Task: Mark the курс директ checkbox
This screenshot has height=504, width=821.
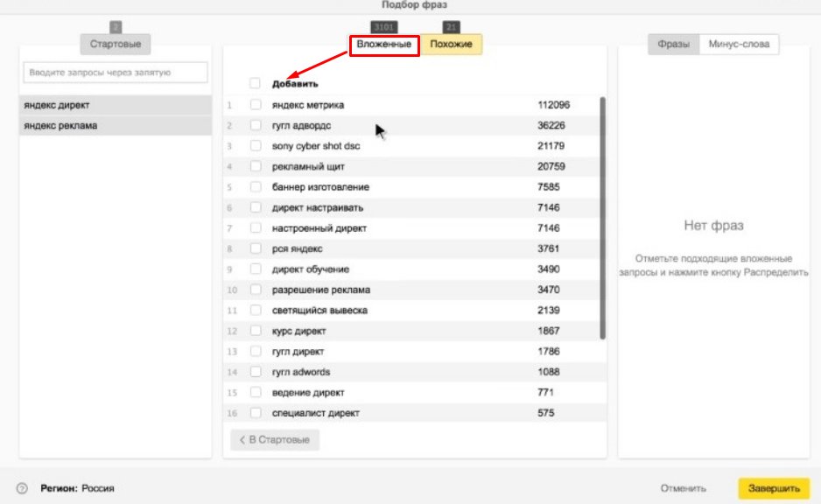Action: [x=256, y=331]
